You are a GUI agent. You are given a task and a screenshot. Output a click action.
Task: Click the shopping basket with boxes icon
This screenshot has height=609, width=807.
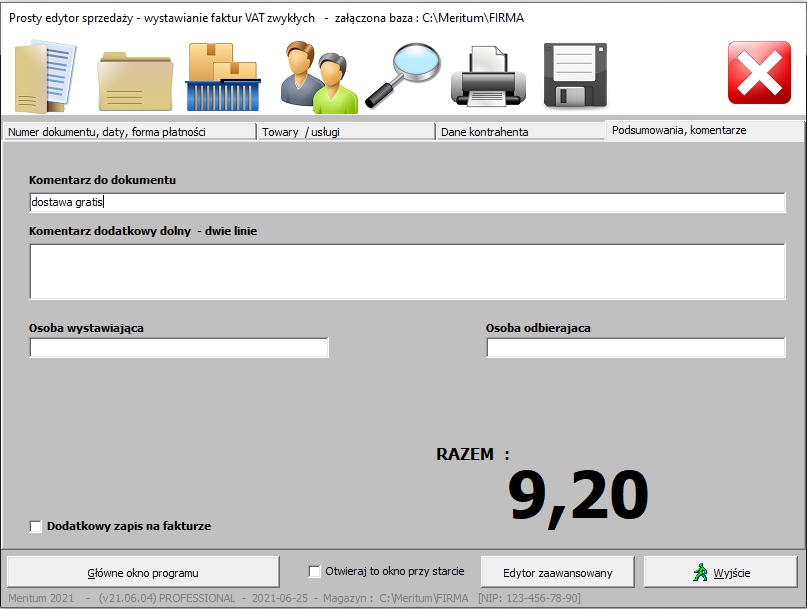tap(223, 77)
